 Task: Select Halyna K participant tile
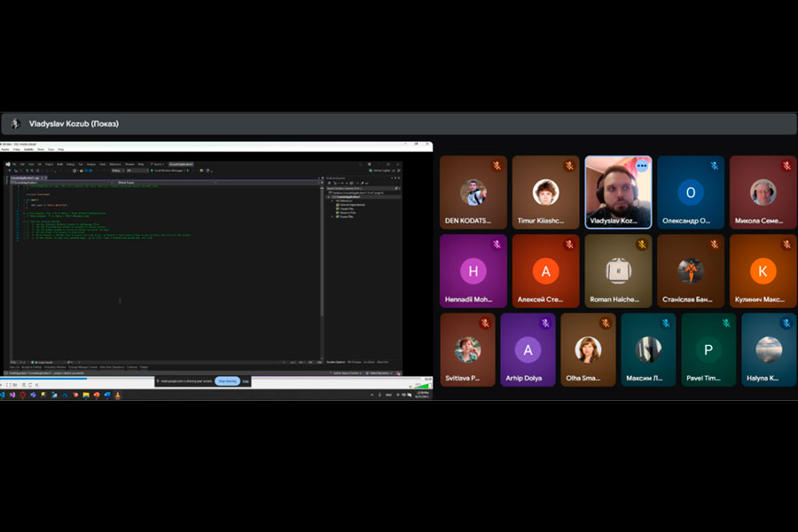769,349
